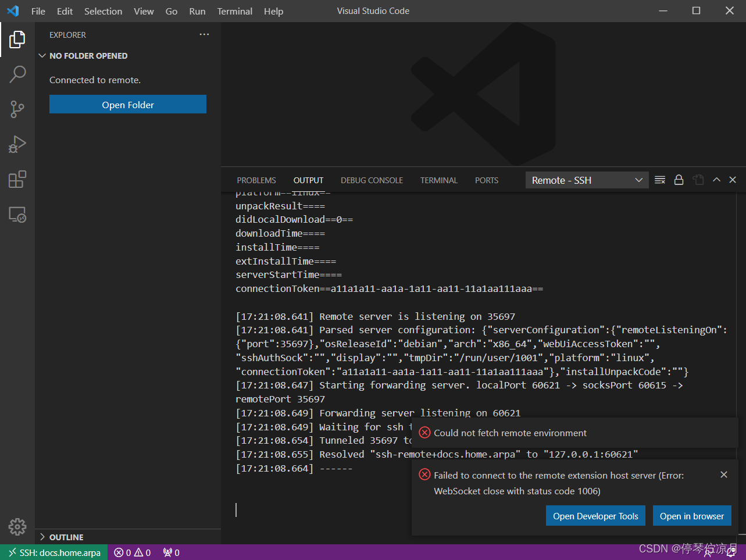
Task: Select the Output tab
Action: tap(308, 180)
